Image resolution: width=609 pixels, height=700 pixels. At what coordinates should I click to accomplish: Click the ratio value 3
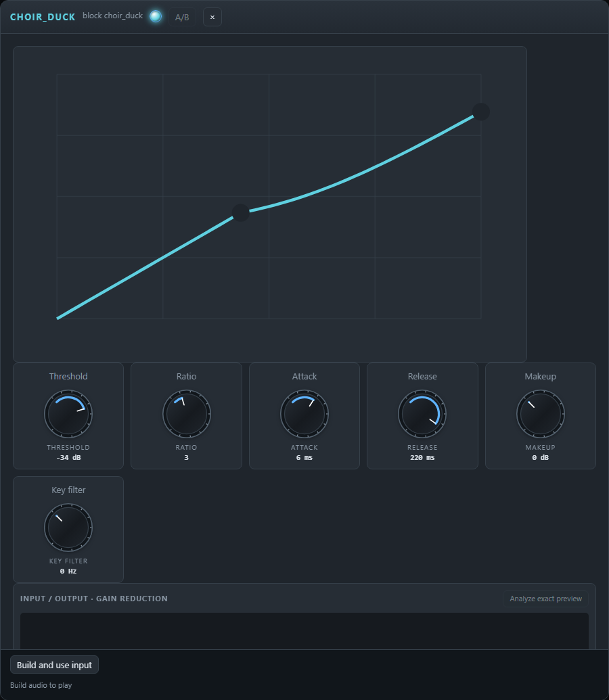[186, 458]
